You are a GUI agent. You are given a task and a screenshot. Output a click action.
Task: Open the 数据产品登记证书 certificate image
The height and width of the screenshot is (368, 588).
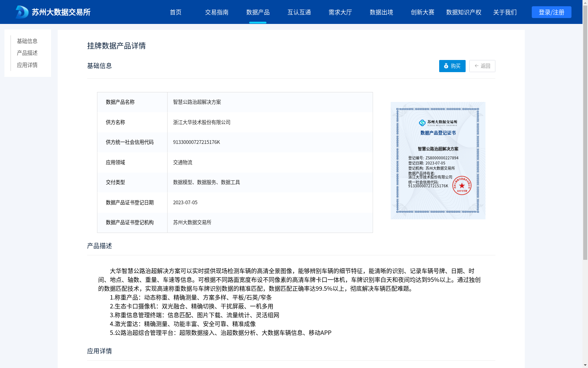click(438, 160)
